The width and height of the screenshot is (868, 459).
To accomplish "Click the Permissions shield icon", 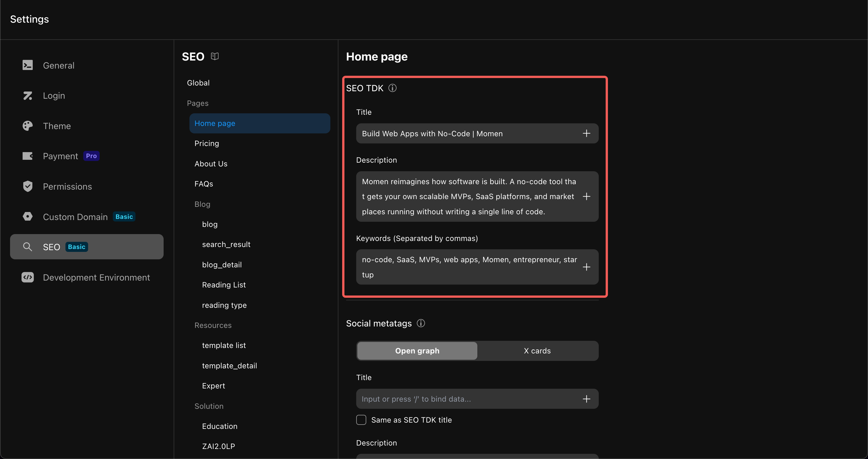I will [28, 186].
